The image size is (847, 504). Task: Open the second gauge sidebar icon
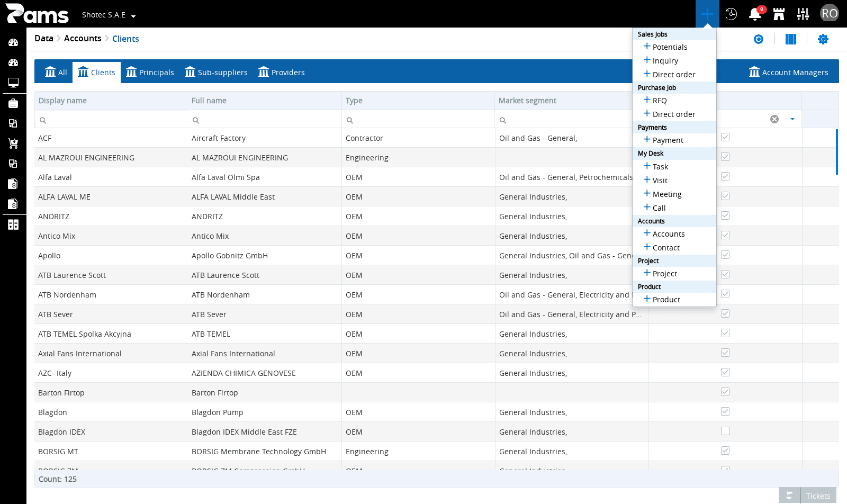coord(13,62)
